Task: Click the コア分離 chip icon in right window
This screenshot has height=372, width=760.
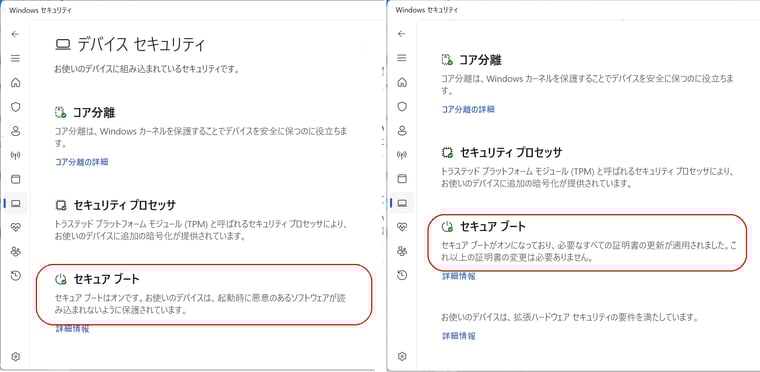Action: pos(447,61)
